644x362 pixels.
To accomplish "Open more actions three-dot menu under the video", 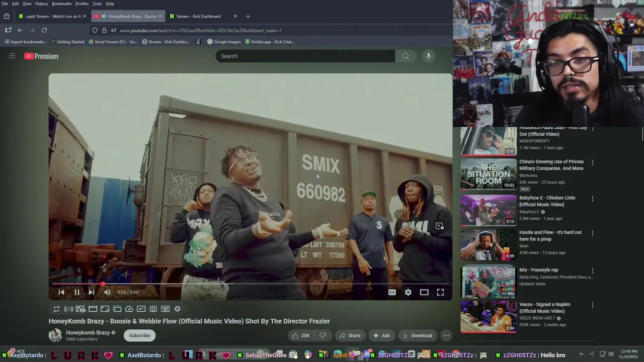I will pyautogui.click(x=446, y=335).
